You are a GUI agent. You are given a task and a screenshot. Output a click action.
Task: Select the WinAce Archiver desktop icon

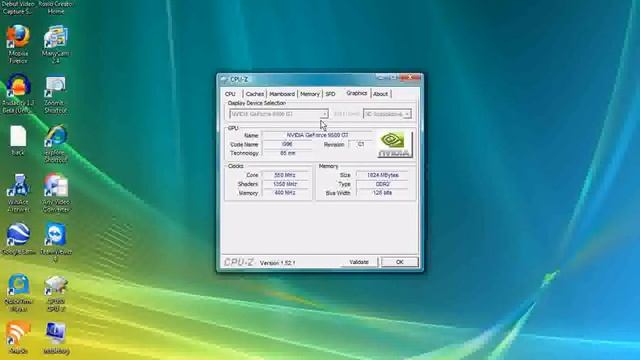(18, 193)
